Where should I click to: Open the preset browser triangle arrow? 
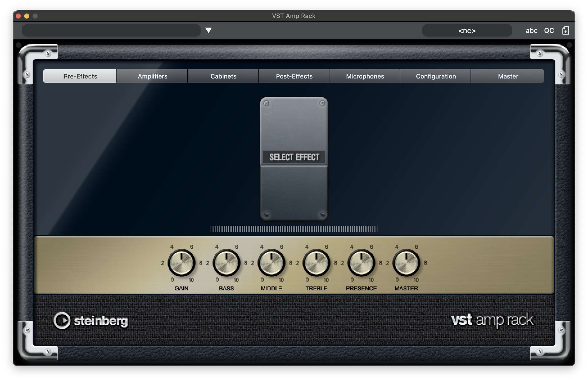(208, 30)
